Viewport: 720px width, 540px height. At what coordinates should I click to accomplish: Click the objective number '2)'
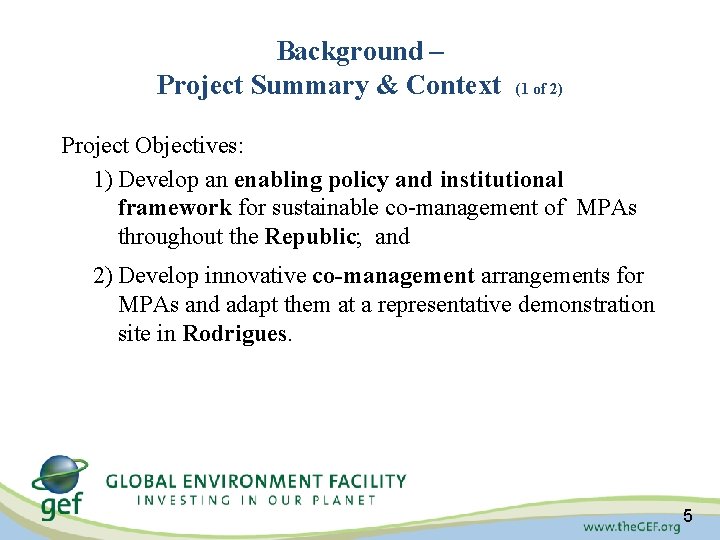(102, 276)
